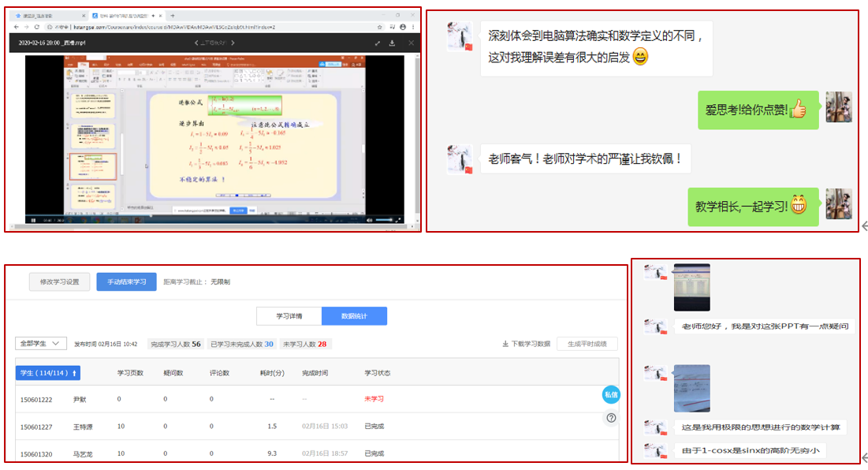Open the first photo in the chat
Image resolution: width=868 pixels, height=470 pixels.
tap(691, 287)
